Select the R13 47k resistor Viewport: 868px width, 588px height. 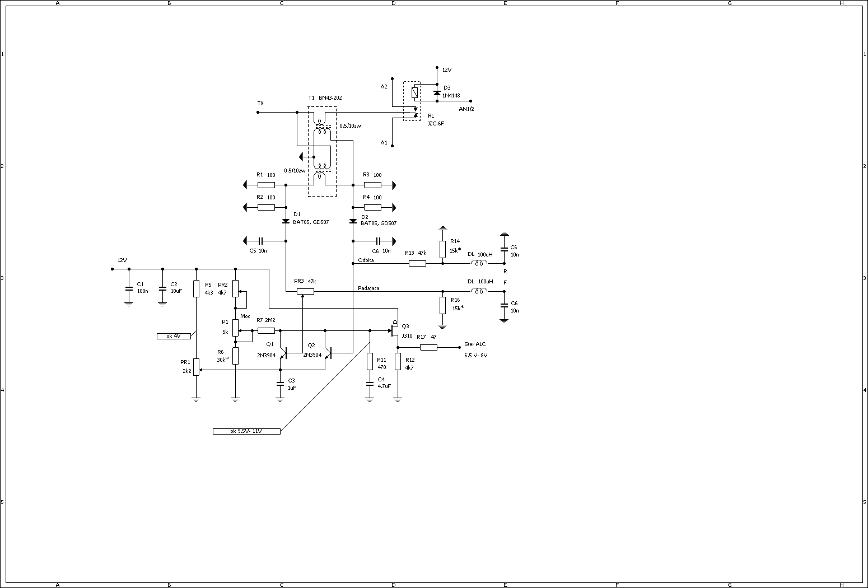417,263
